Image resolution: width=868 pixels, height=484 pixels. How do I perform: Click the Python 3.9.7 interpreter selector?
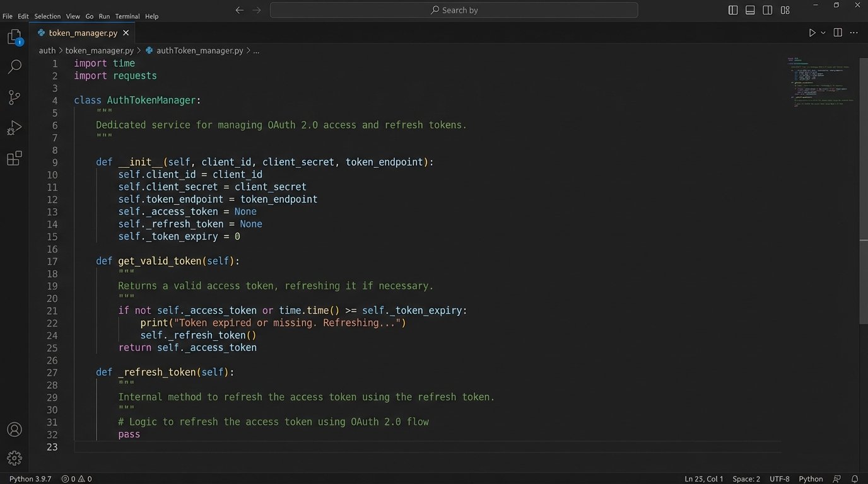(x=30, y=478)
